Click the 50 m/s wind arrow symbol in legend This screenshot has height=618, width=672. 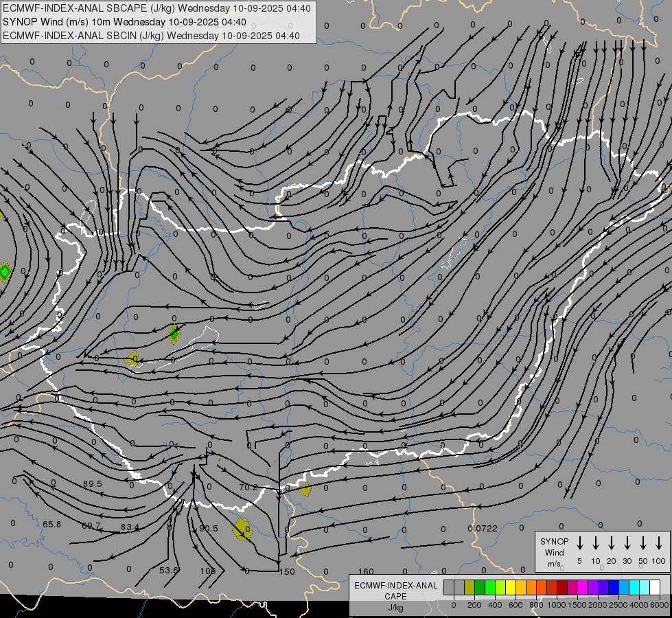coord(643,543)
